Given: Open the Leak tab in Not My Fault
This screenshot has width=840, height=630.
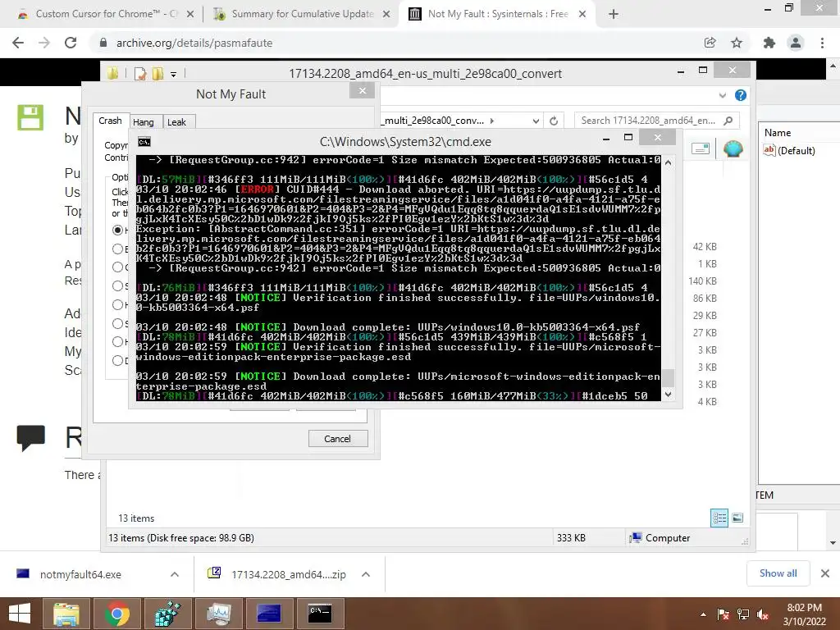Looking at the screenshot, I should [x=177, y=122].
